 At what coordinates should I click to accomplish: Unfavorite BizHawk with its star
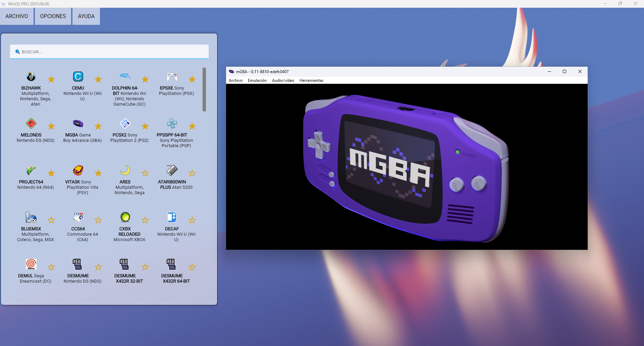(x=51, y=79)
